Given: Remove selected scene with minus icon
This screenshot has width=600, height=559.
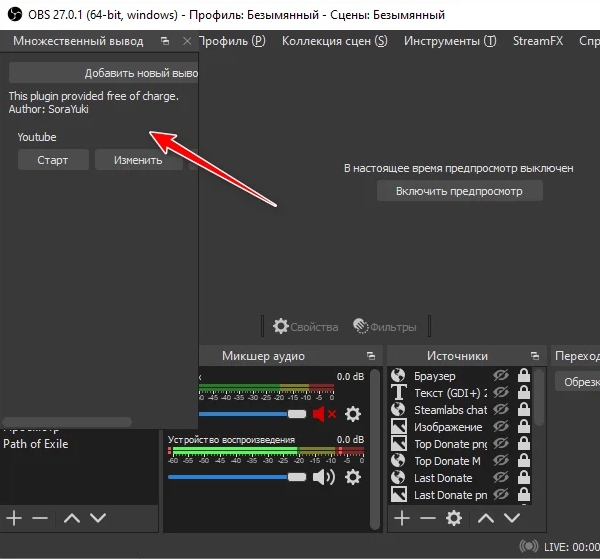Looking at the screenshot, I should click(x=40, y=518).
